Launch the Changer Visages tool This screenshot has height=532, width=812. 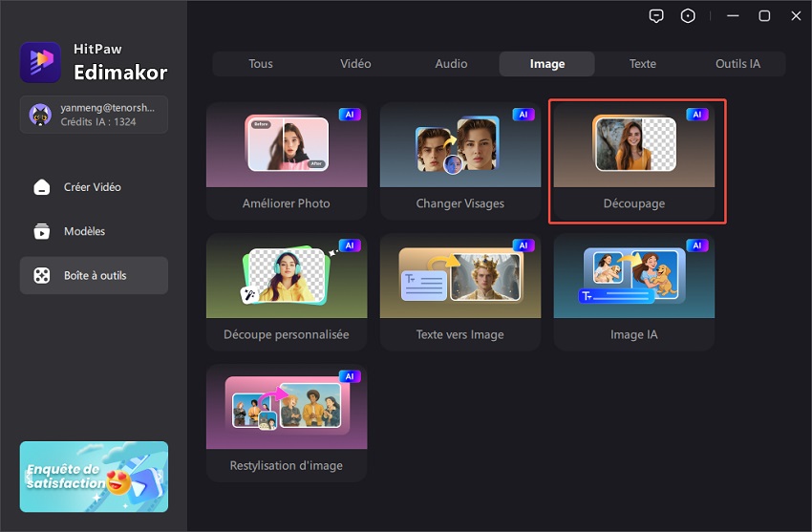pos(459,160)
